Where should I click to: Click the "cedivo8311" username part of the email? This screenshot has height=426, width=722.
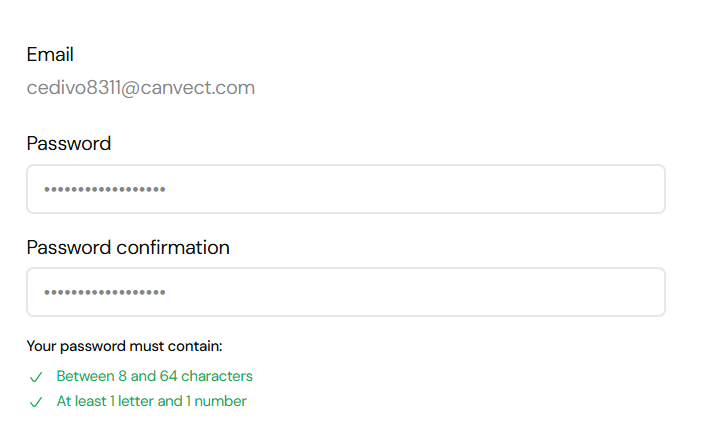(73, 88)
